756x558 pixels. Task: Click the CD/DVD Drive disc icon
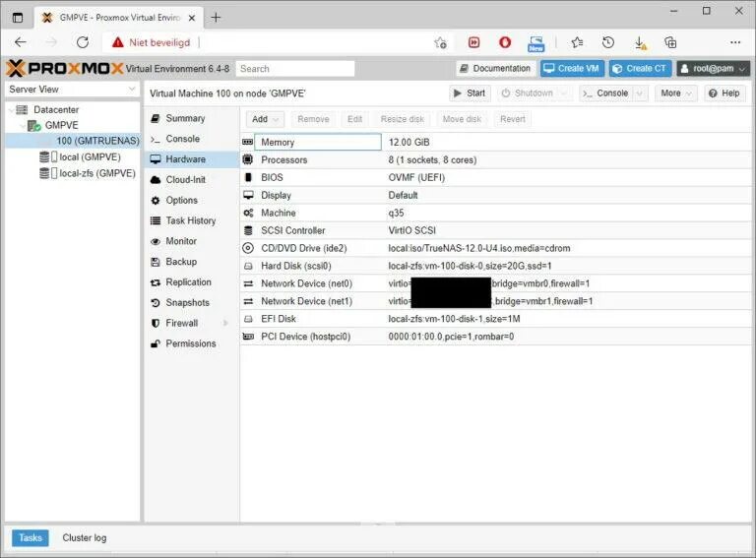[x=248, y=248]
